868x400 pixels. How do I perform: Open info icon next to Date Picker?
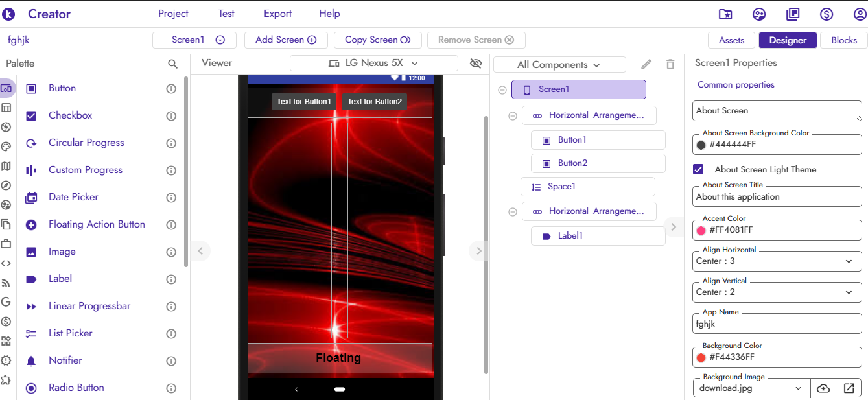tap(171, 198)
